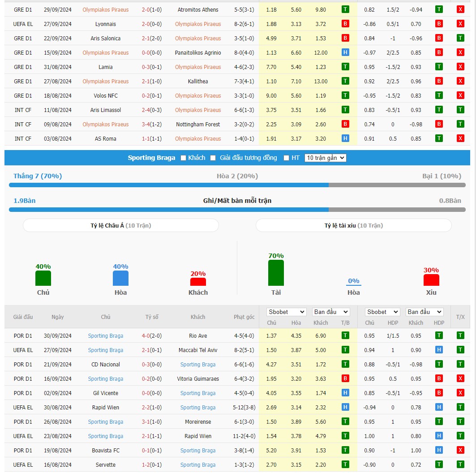Select the Tỷ lệ Châu Á tab
476x473 pixels.
coord(121,226)
